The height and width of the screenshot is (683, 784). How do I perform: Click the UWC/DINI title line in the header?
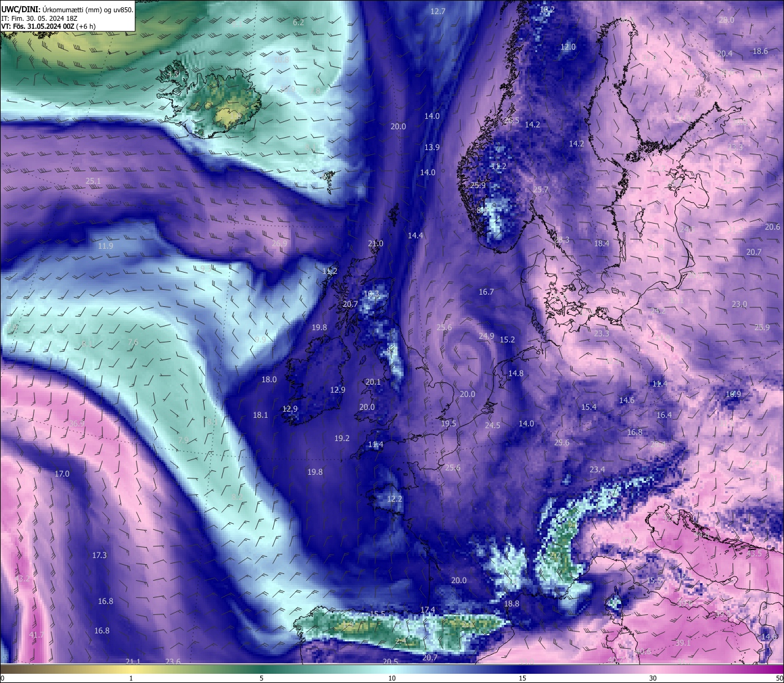pos(67,9)
